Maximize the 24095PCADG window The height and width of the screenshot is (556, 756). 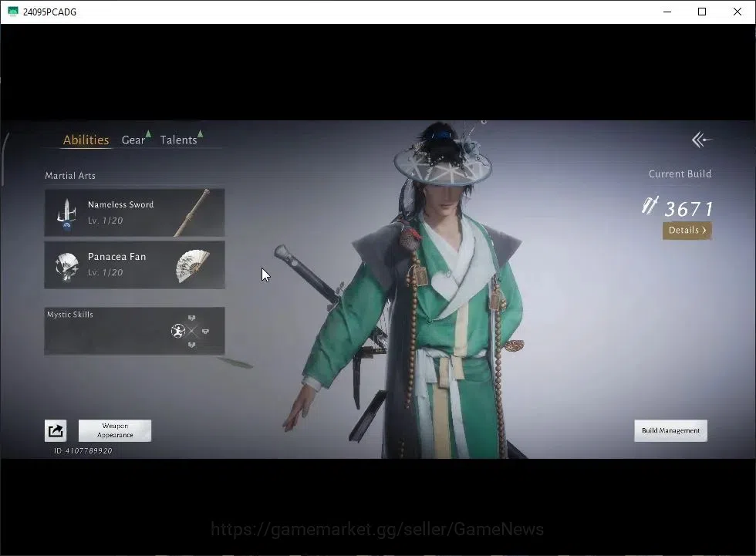(702, 12)
